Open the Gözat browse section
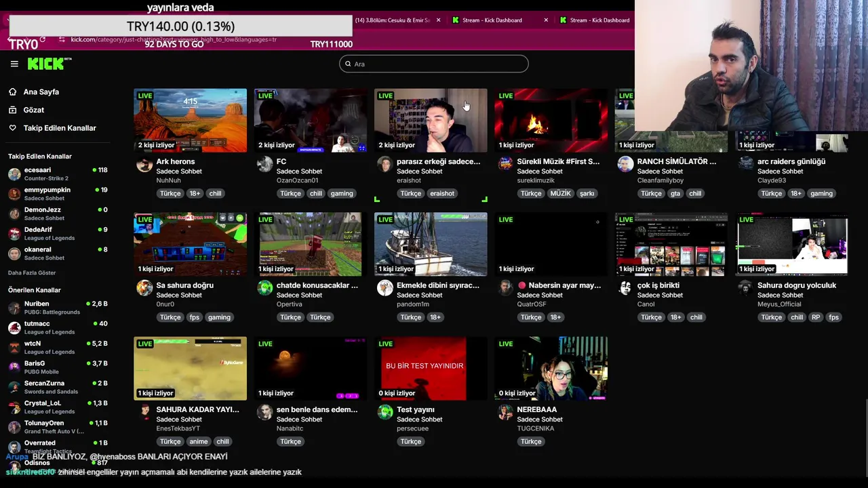The width and height of the screenshot is (868, 488). coord(33,110)
